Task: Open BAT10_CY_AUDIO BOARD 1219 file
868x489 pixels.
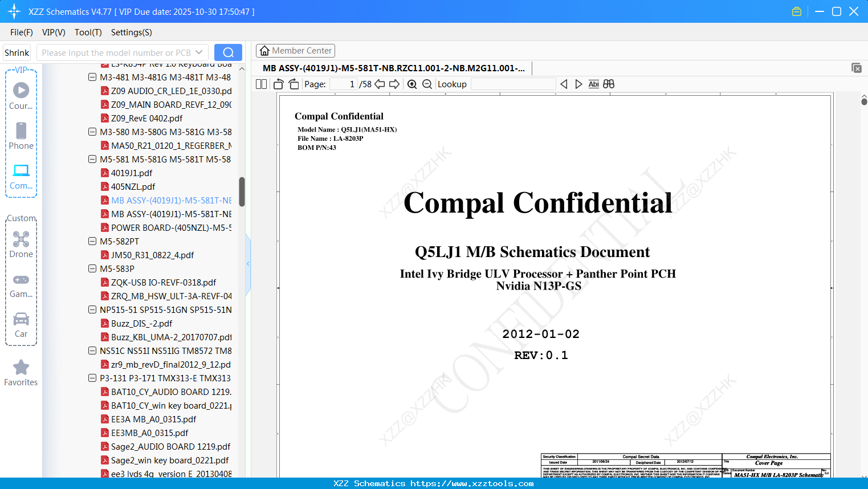Action: click(171, 392)
